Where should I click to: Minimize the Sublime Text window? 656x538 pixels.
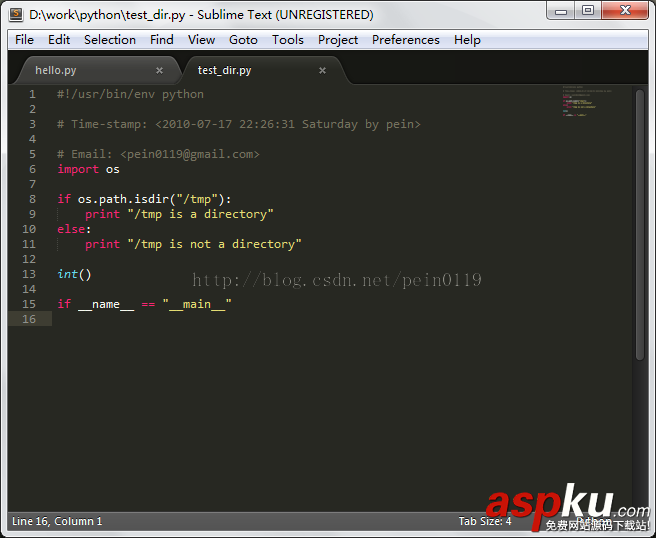pyautogui.click(x=561, y=11)
